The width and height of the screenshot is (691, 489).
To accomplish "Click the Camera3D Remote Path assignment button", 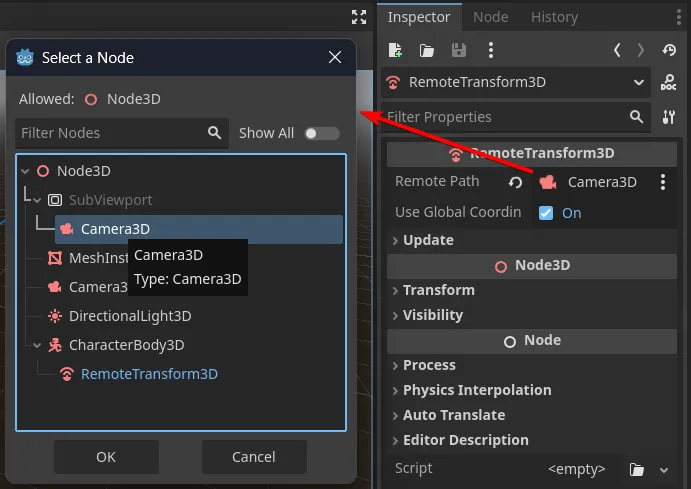I will (x=592, y=182).
